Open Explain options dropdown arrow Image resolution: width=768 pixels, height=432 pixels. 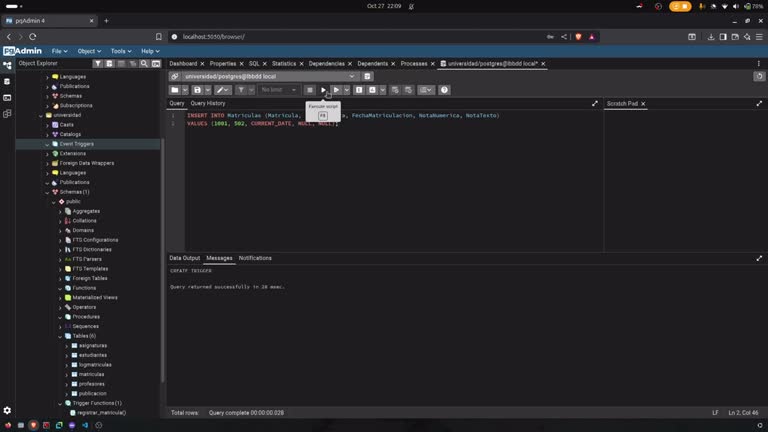tap(383, 90)
